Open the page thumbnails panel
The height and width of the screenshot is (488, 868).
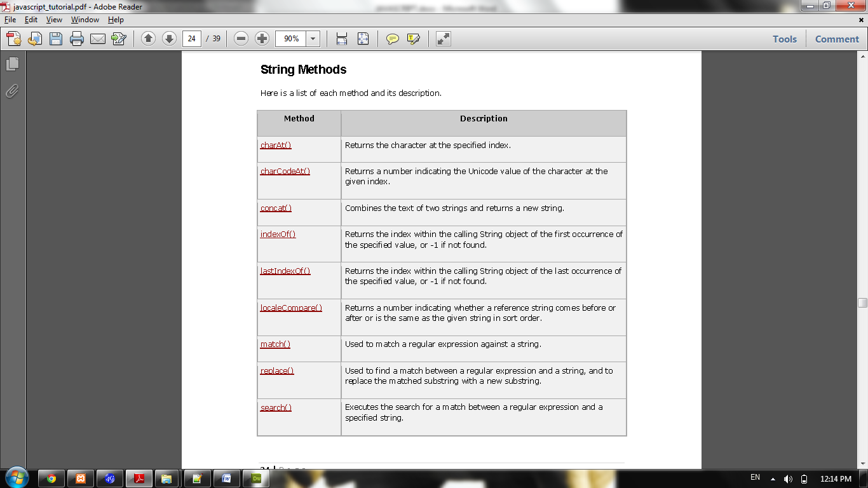pos(12,64)
